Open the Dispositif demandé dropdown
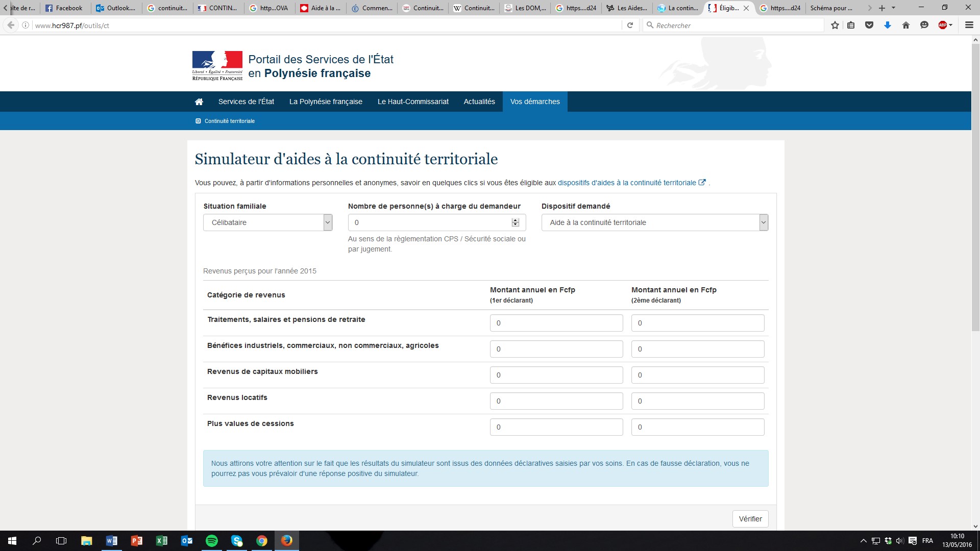 click(654, 222)
